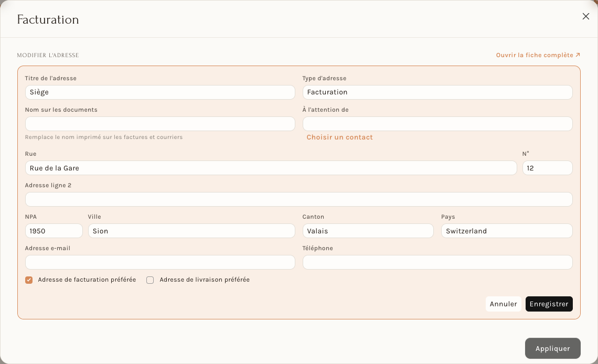This screenshot has height=364, width=598.
Task: Select the À l'attention de field
Action: (x=437, y=124)
